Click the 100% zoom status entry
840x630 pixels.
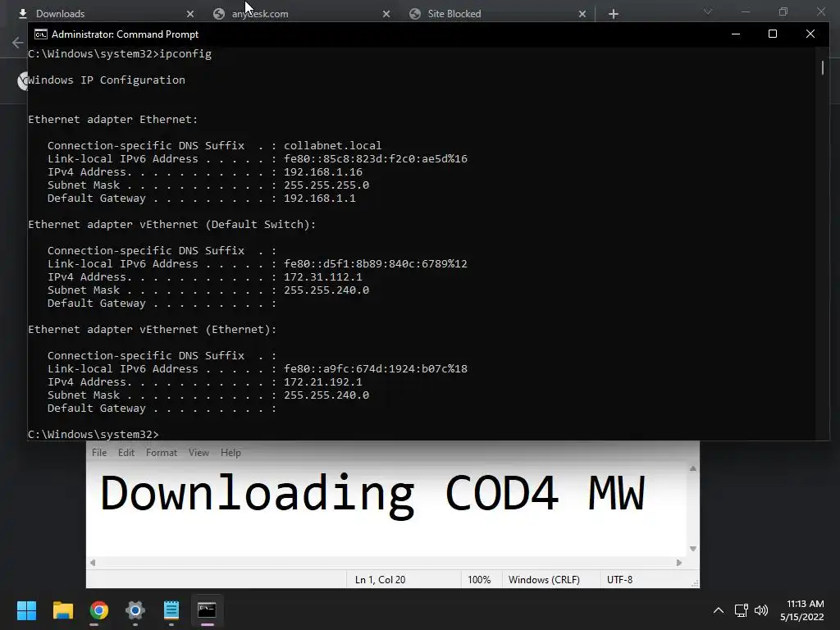(479, 580)
